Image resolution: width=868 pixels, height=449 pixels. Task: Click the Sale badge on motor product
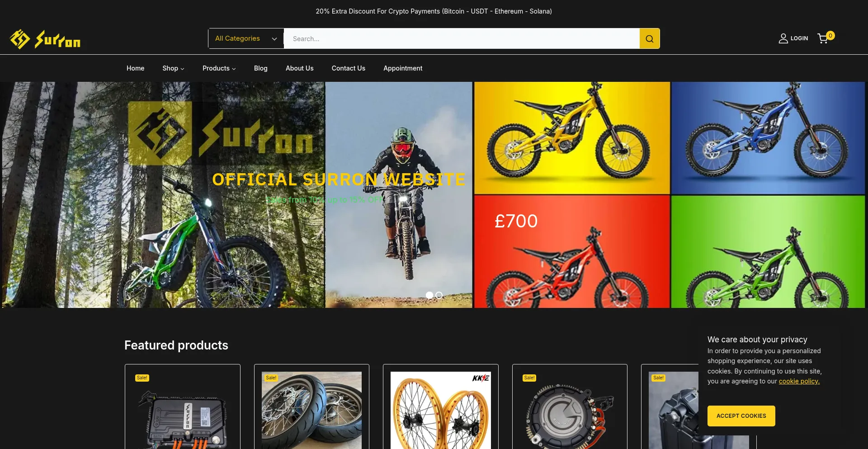coord(529,378)
